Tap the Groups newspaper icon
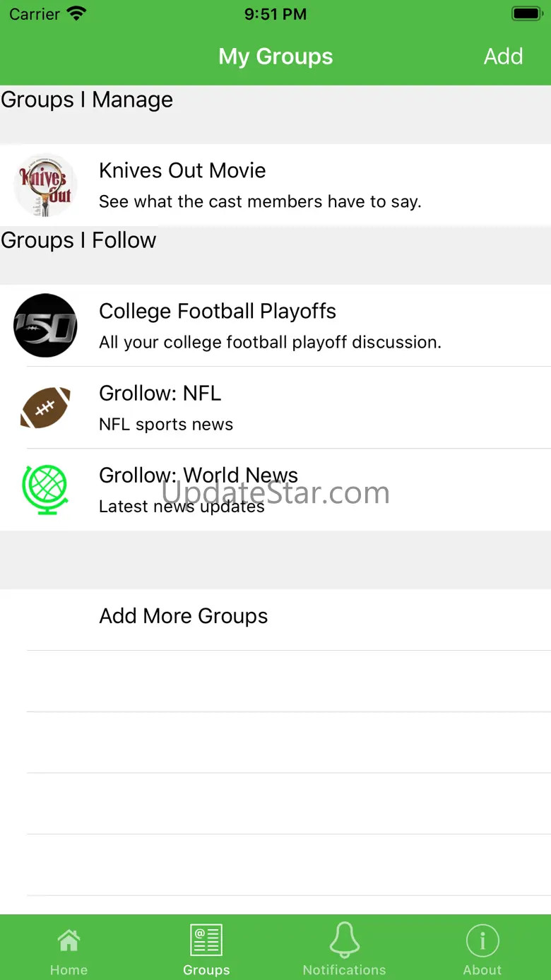 coord(206,940)
